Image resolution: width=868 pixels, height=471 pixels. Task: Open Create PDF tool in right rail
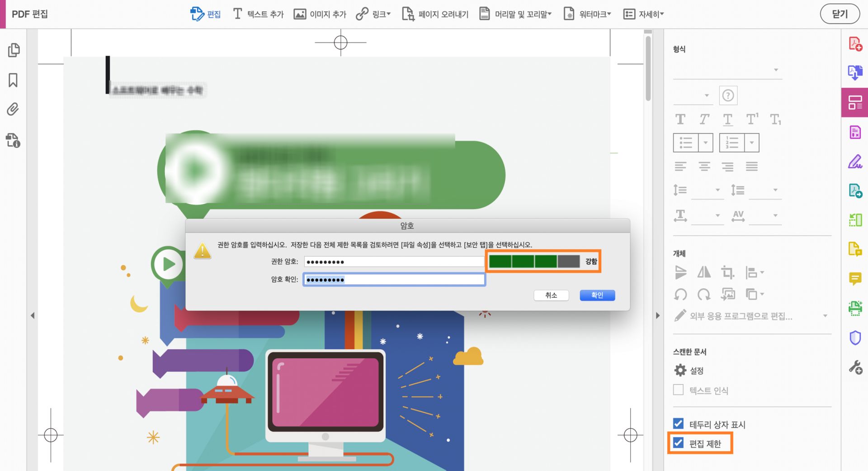point(855,44)
